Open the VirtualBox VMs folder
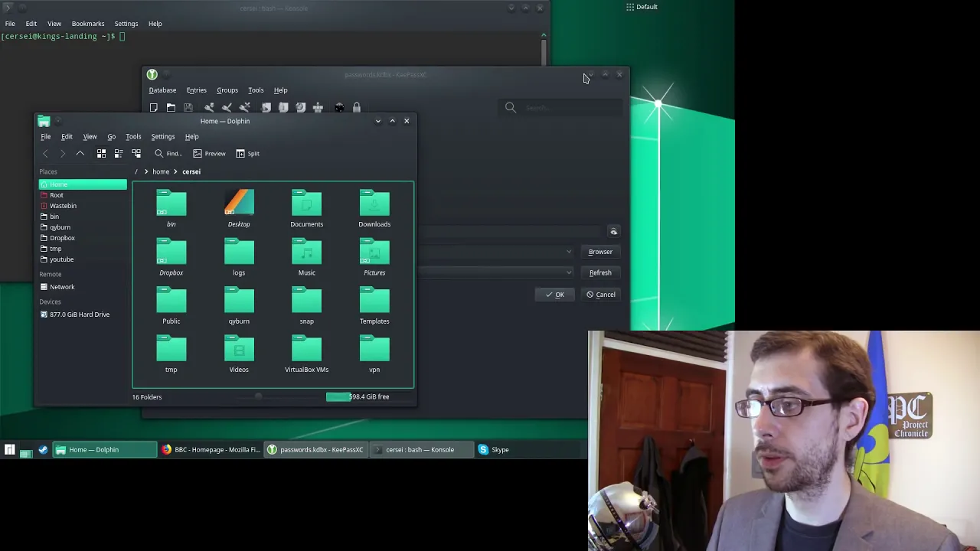The image size is (980, 551). [x=306, y=356]
